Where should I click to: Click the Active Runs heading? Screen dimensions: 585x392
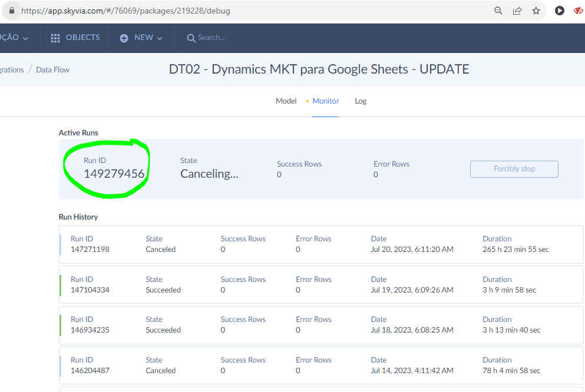[x=78, y=132]
